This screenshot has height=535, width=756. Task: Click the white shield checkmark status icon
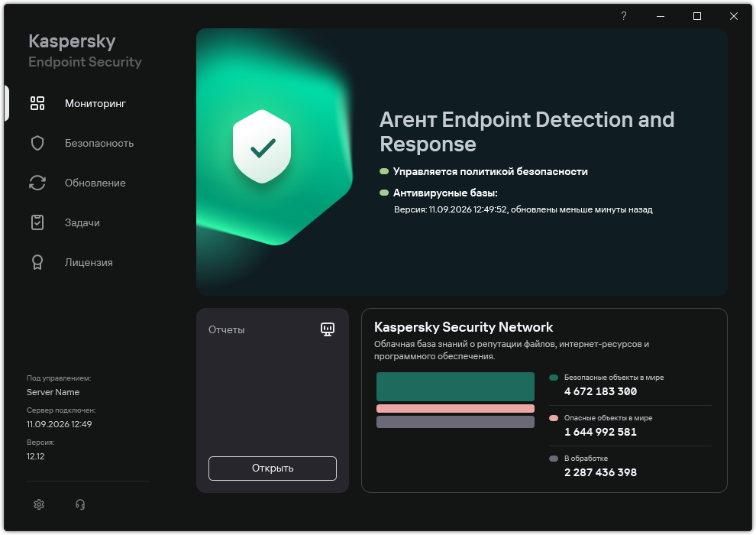[262, 146]
